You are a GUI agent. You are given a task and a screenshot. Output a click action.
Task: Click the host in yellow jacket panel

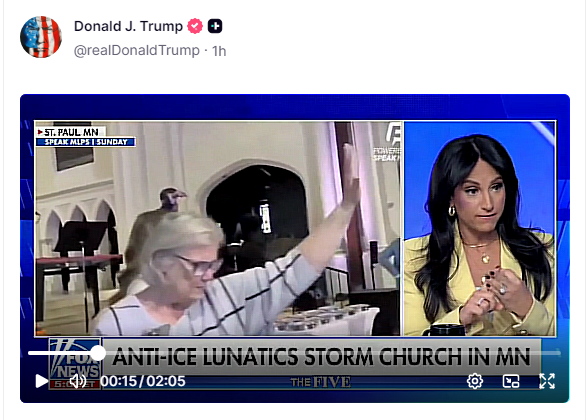point(480,228)
